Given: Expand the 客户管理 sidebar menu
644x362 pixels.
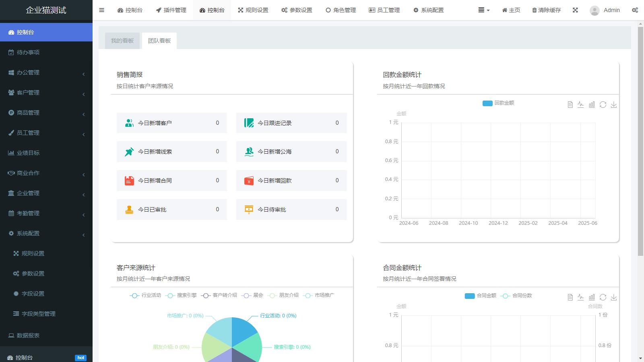Looking at the screenshot, I should point(46,93).
